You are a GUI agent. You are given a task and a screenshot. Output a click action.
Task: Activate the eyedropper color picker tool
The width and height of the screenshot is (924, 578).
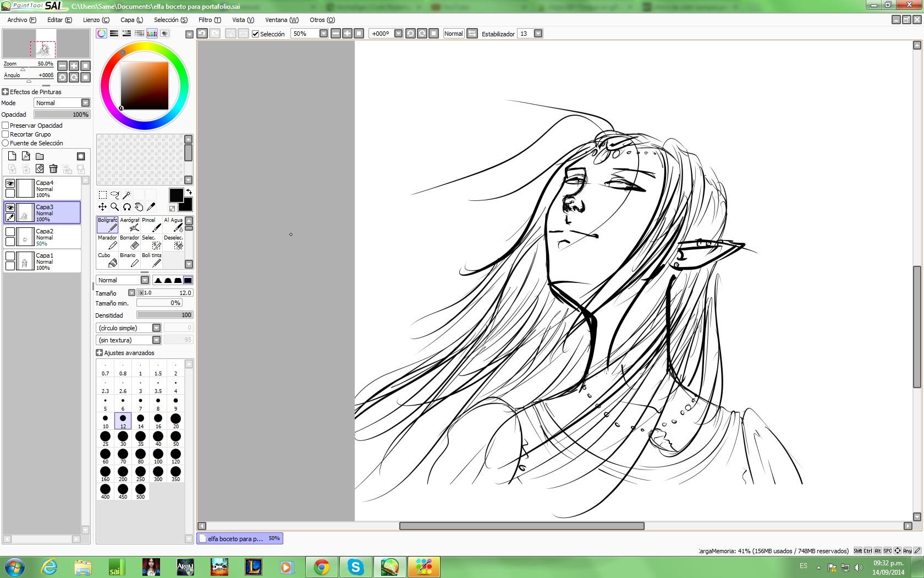[151, 207]
